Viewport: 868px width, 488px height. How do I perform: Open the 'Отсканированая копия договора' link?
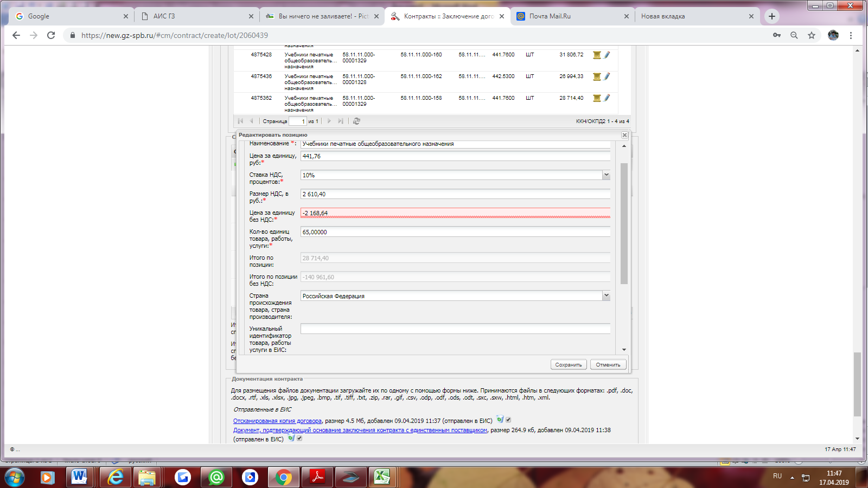click(x=277, y=421)
